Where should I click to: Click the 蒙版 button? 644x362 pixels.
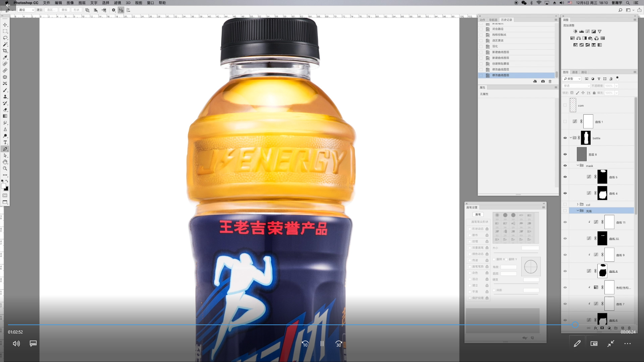coord(64,10)
